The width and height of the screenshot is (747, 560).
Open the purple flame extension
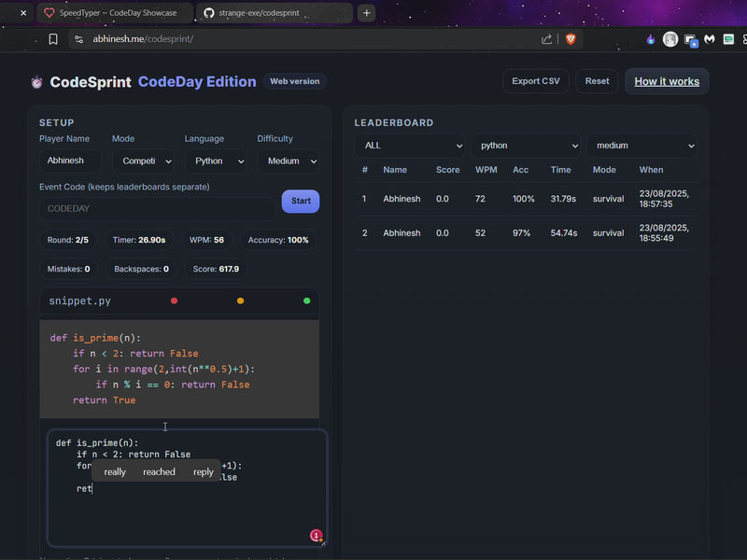click(x=651, y=39)
